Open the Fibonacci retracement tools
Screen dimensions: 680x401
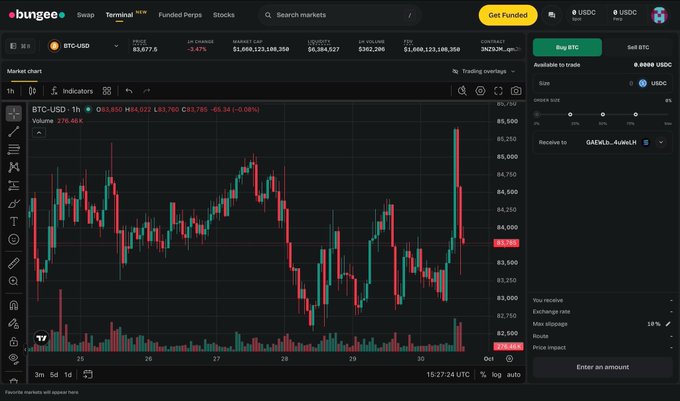[x=14, y=149]
